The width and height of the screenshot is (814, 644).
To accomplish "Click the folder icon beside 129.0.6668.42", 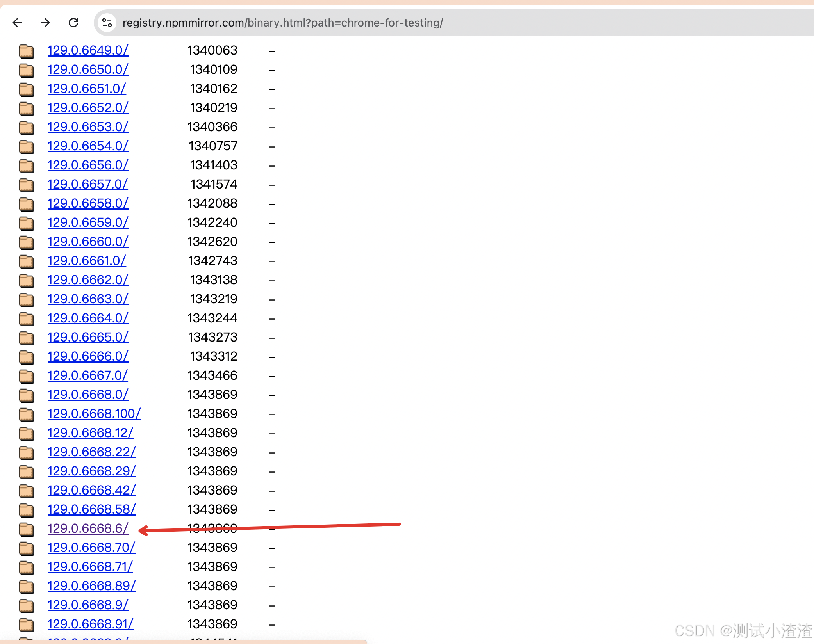I will tap(26, 491).
